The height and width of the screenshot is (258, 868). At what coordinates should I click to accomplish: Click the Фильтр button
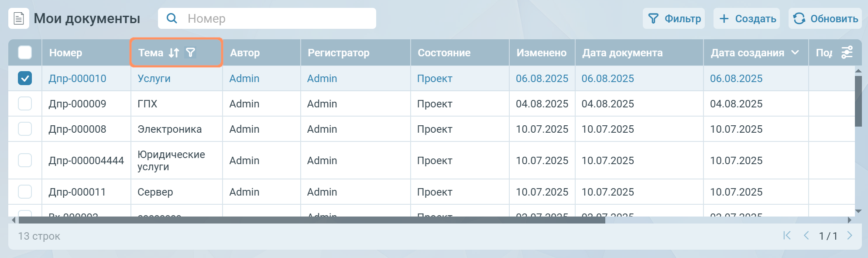click(674, 19)
